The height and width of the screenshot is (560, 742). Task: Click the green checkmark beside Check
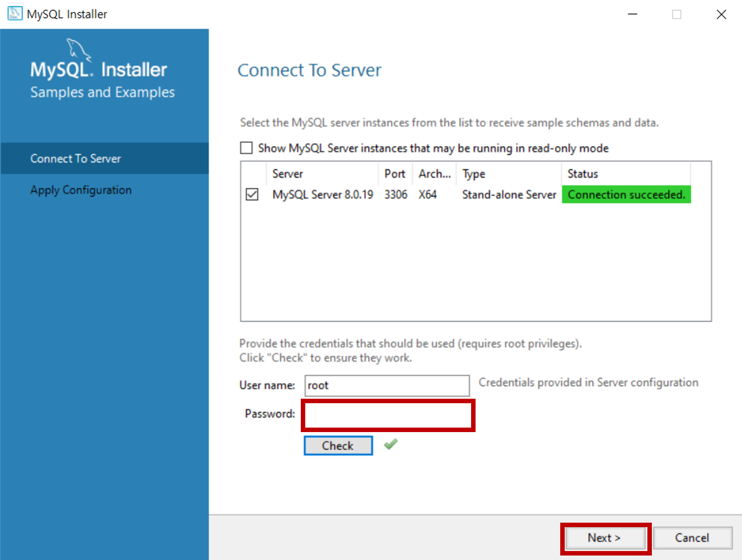coord(391,444)
